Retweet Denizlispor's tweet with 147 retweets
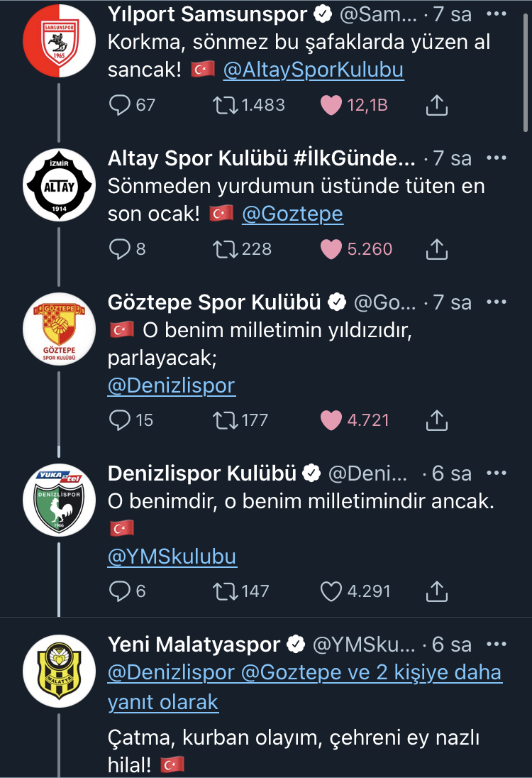The width and height of the screenshot is (532, 778). [x=225, y=591]
